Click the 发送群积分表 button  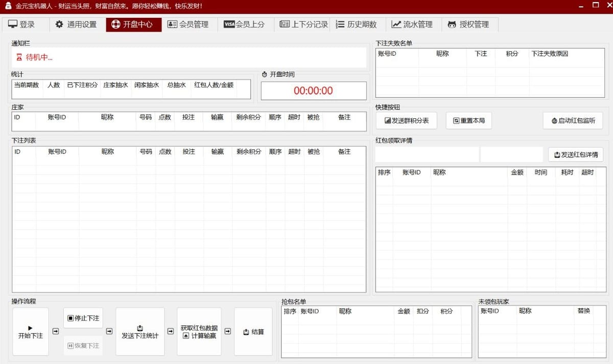click(407, 121)
